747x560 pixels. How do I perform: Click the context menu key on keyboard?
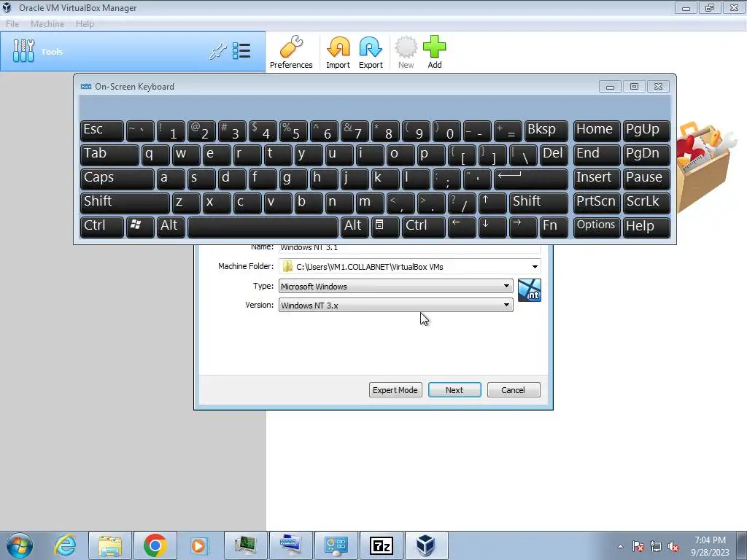tap(384, 227)
